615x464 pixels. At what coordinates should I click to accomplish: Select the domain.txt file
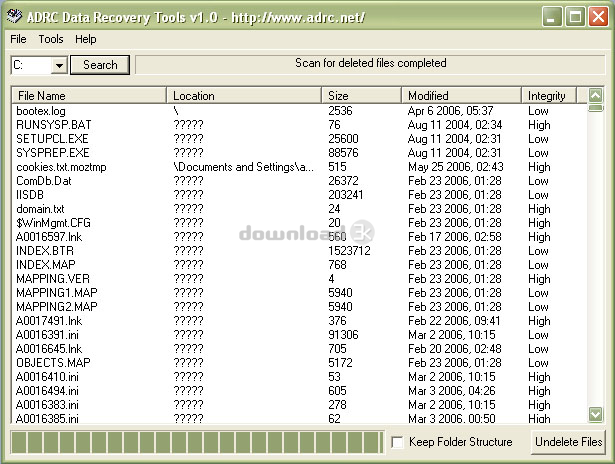click(40, 209)
